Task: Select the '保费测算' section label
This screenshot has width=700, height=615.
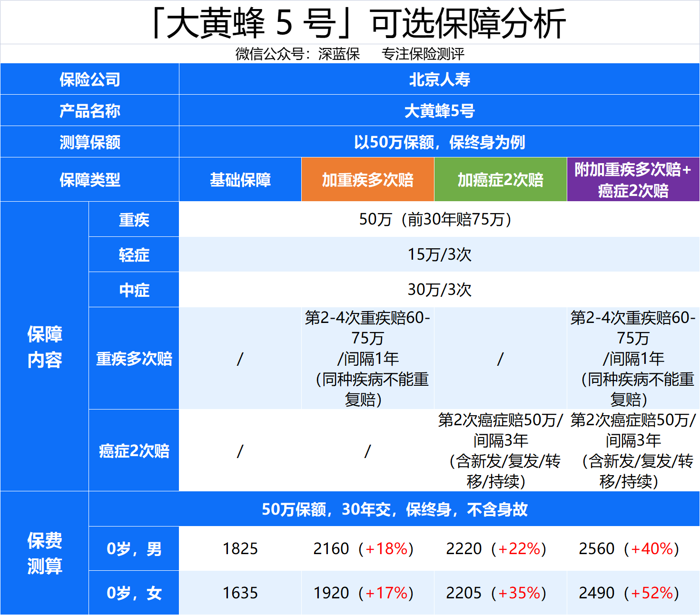Action: pos(45,553)
